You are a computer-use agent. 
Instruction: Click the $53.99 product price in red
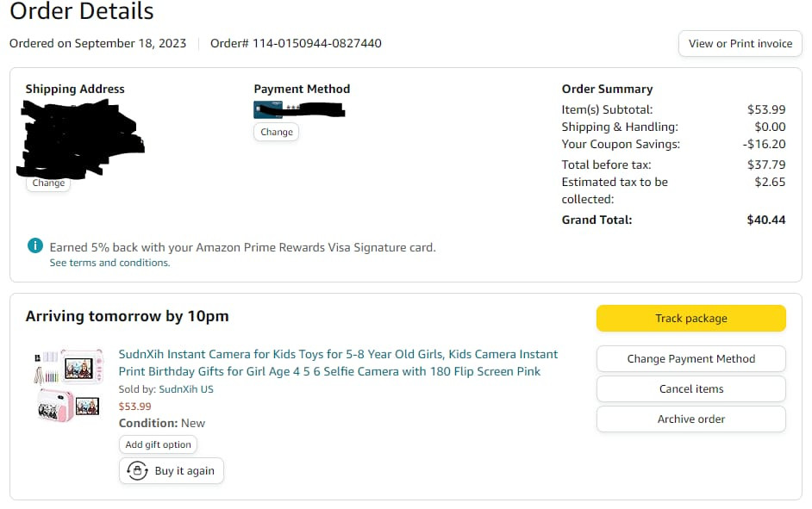(x=134, y=407)
